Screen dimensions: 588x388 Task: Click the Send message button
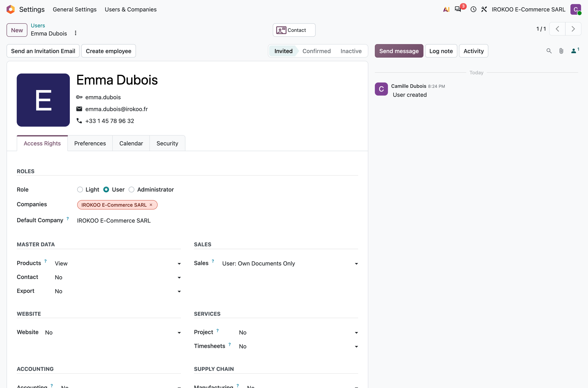point(399,51)
